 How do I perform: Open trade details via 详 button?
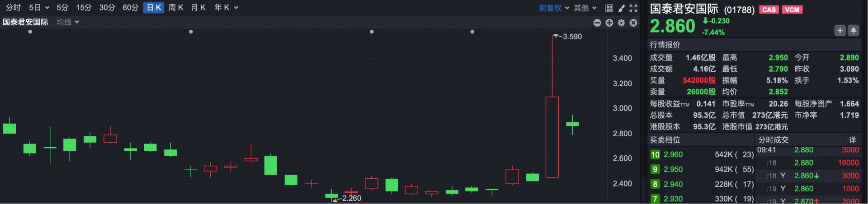tap(853, 140)
